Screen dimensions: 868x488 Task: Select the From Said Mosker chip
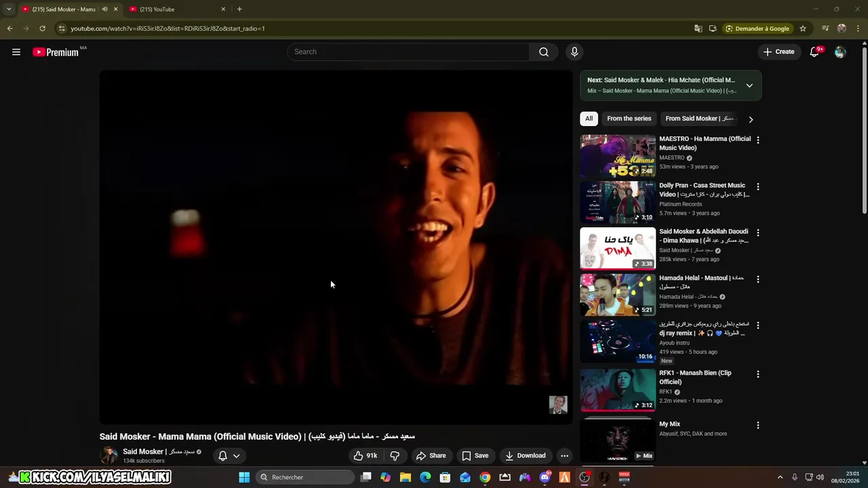[700, 119]
